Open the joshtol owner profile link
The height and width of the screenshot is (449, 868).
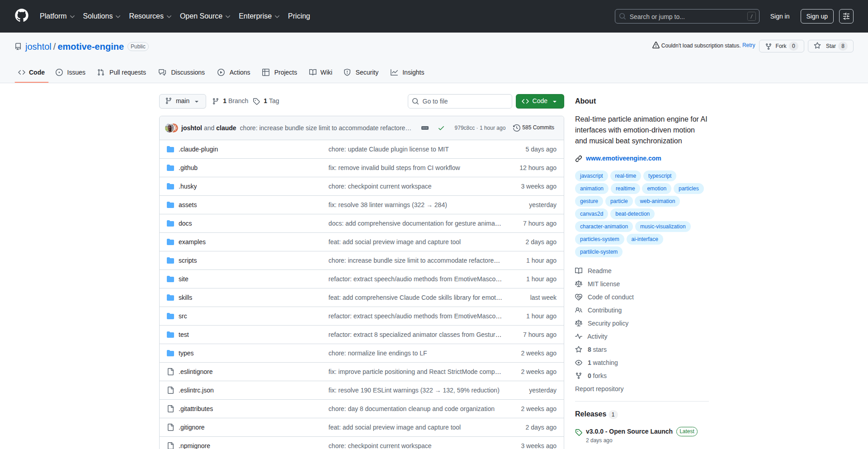click(x=38, y=47)
